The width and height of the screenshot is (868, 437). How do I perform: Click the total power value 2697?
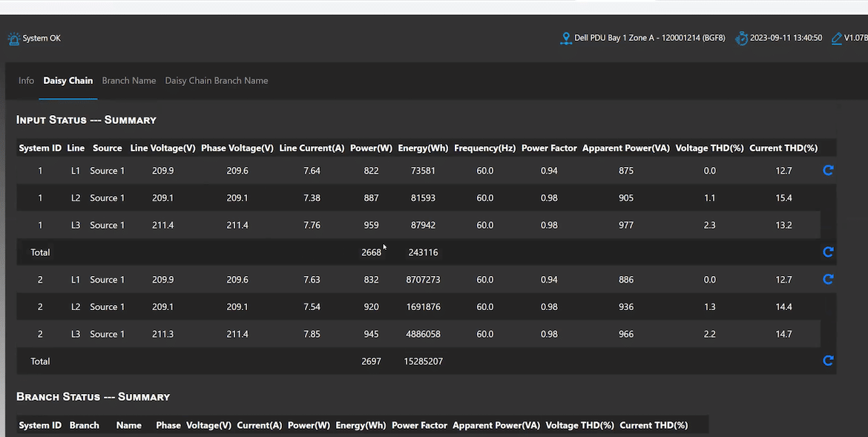(371, 361)
